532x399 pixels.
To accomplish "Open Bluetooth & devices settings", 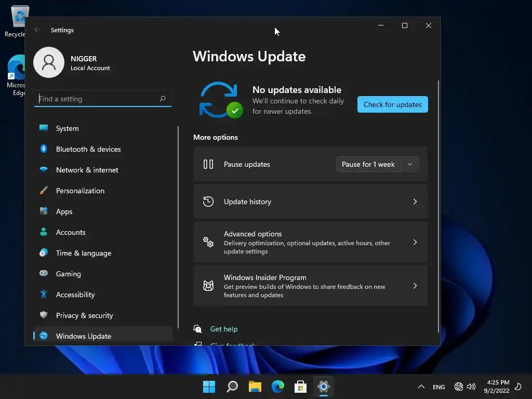I will (103, 149).
